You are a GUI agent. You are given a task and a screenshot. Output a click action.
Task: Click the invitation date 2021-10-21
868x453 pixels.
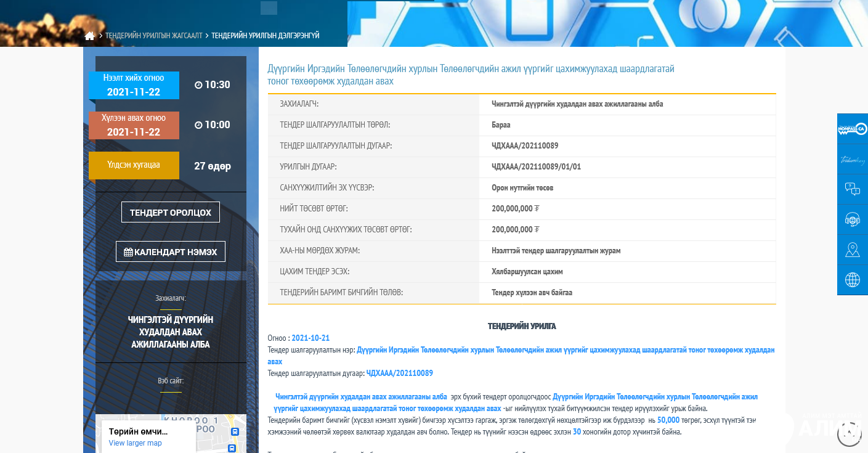pos(310,338)
